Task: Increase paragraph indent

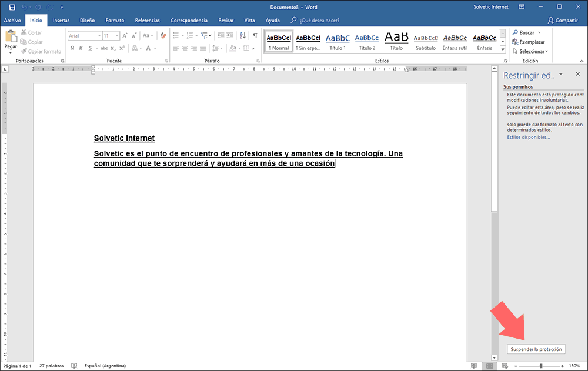Action: coord(230,36)
